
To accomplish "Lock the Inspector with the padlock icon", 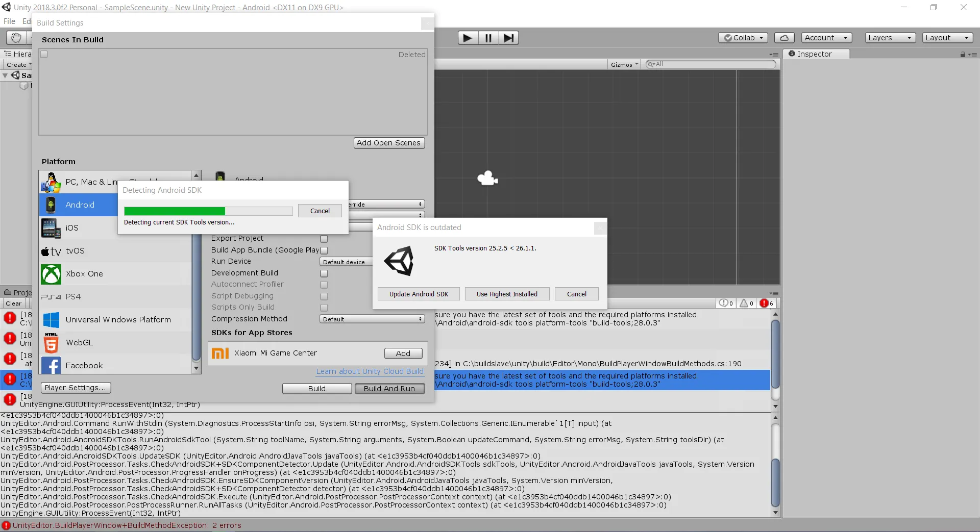I will [x=963, y=54].
